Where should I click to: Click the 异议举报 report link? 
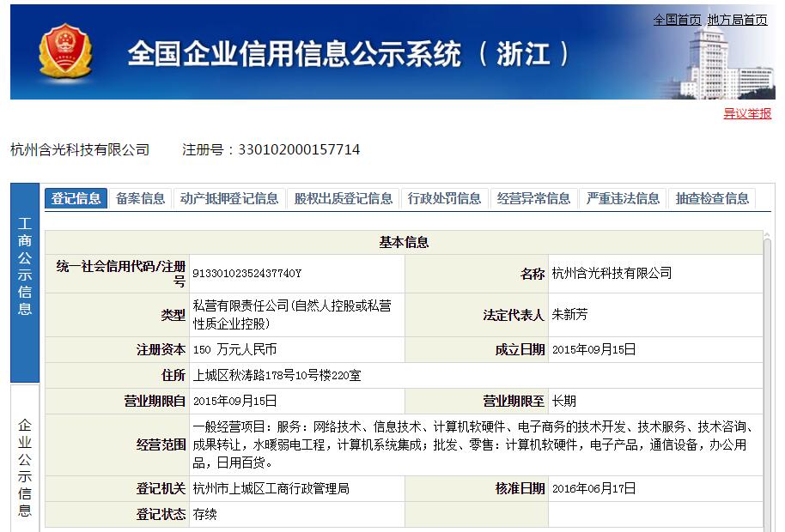747,113
